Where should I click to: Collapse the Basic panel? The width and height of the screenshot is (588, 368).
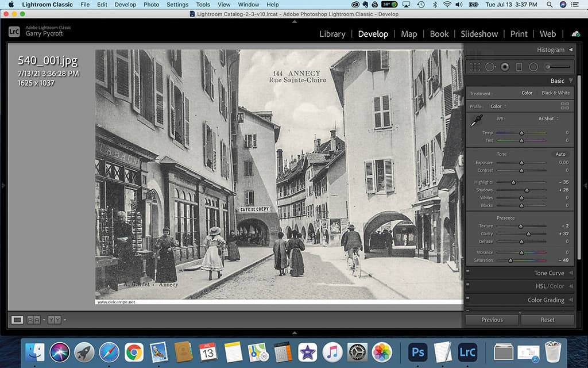click(x=571, y=80)
